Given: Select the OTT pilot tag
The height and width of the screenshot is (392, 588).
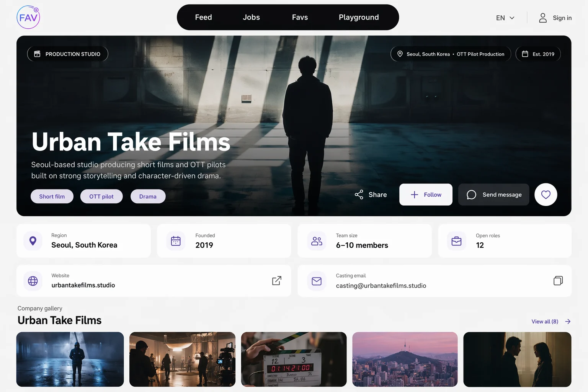Looking at the screenshot, I should click(101, 196).
